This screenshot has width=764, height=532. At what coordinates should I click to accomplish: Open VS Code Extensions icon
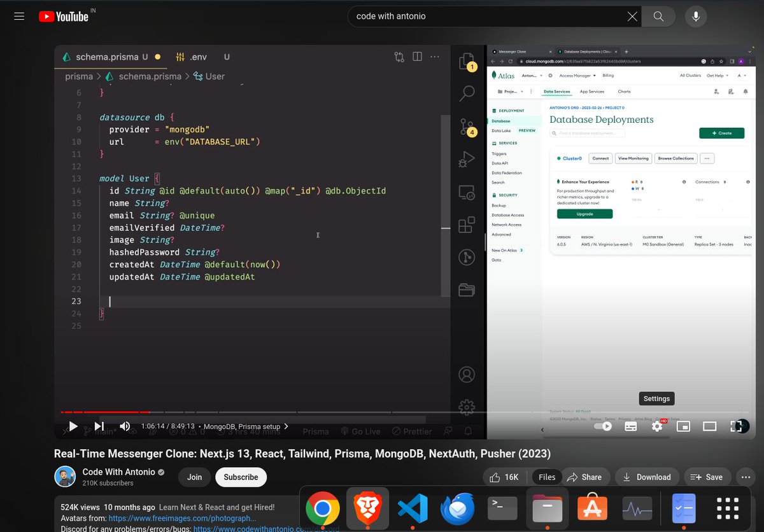467,224
